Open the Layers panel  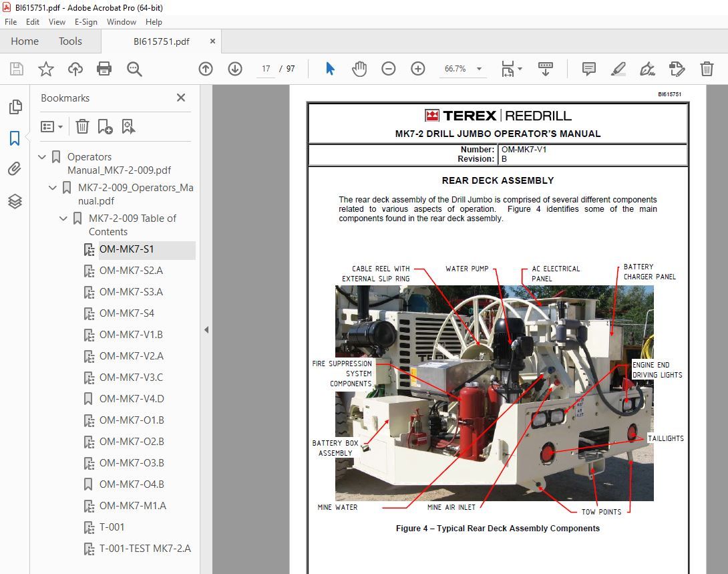[x=15, y=201]
